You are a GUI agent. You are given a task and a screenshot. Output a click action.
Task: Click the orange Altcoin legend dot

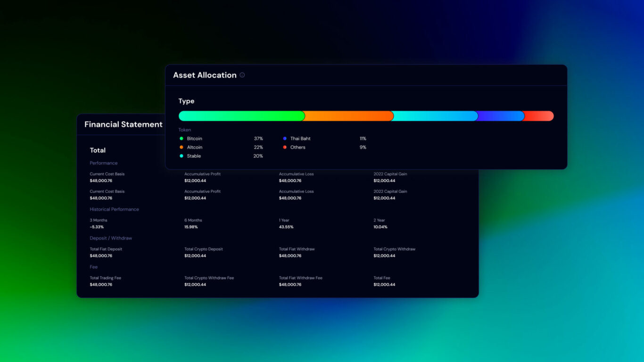click(182, 147)
